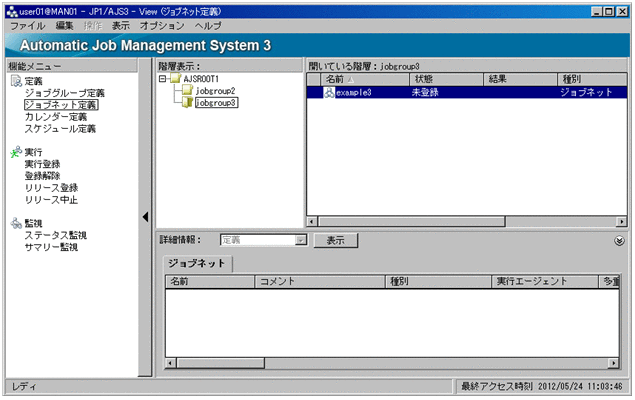Click the AJSROOT1 folder icon

click(x=175, y=78)
